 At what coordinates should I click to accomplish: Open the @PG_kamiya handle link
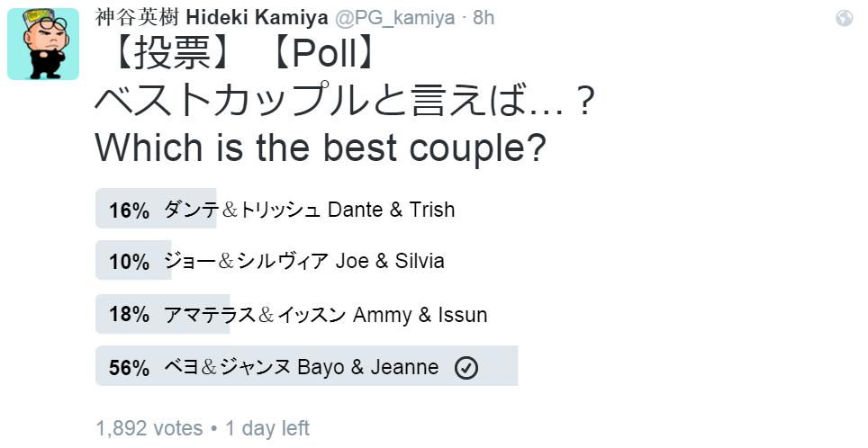394,18
